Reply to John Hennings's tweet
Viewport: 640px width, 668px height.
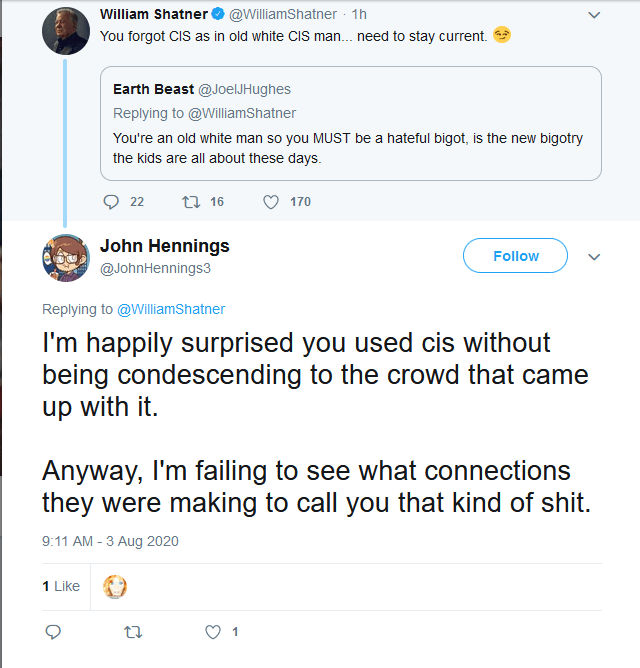pyautogui.click(x=54, y=632)
